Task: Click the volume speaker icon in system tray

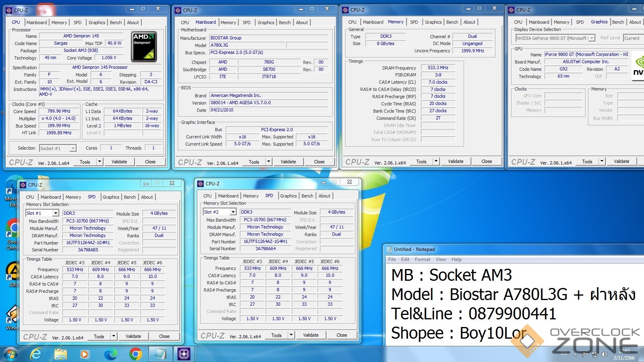Action: (604, 354)
